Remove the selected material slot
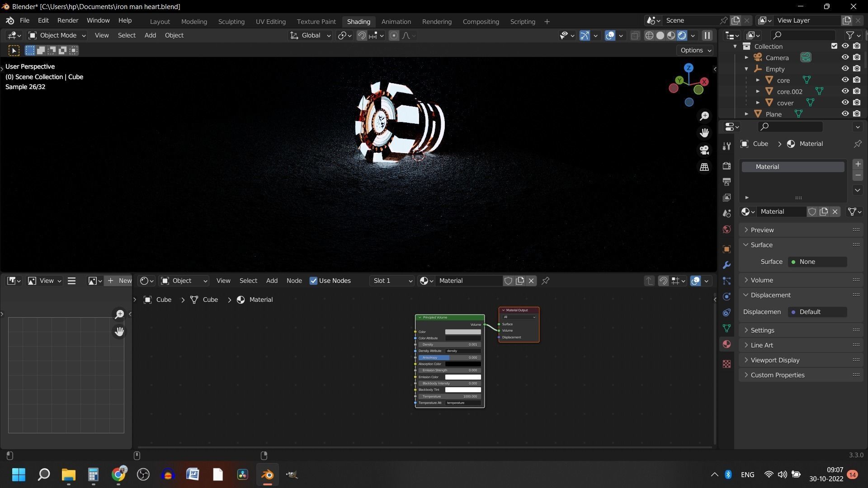 point(858,175)
